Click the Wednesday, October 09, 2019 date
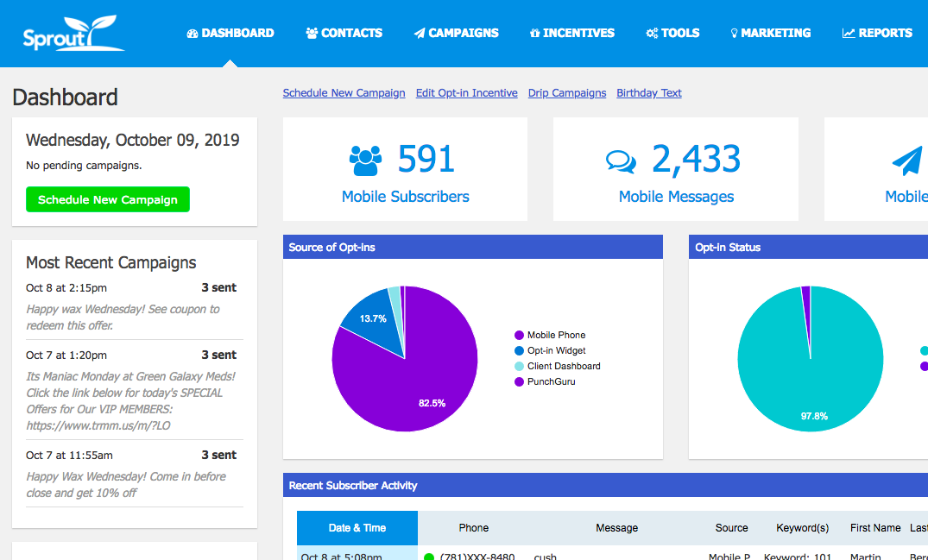This screenshot has width=928, height=560. (133, 140)
